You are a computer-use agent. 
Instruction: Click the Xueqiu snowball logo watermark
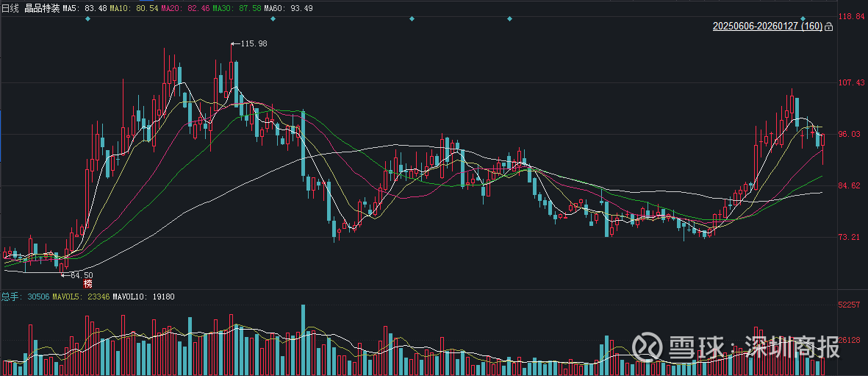pos(646,346)
